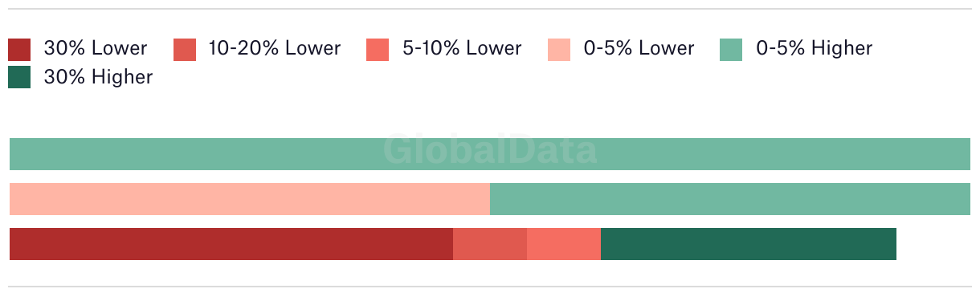Screen dimensions: 980x297
Task: Click the 10-20% Lower legend color square
Action: click(x=185, y=49)
